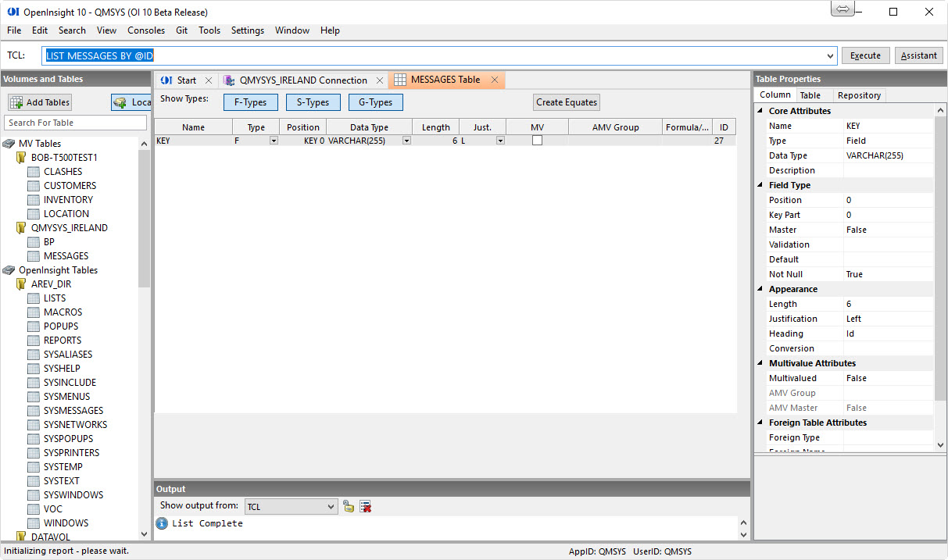Screen dimensions: 948x560
Task: Collapse the Foreign Table Attributes section
Action: [x=761, y=423]
